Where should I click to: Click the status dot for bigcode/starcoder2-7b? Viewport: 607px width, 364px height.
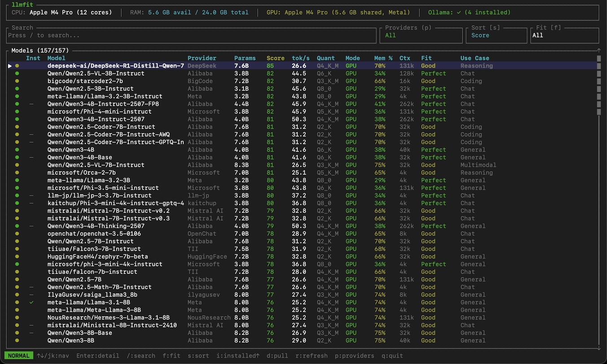[17, 81]
